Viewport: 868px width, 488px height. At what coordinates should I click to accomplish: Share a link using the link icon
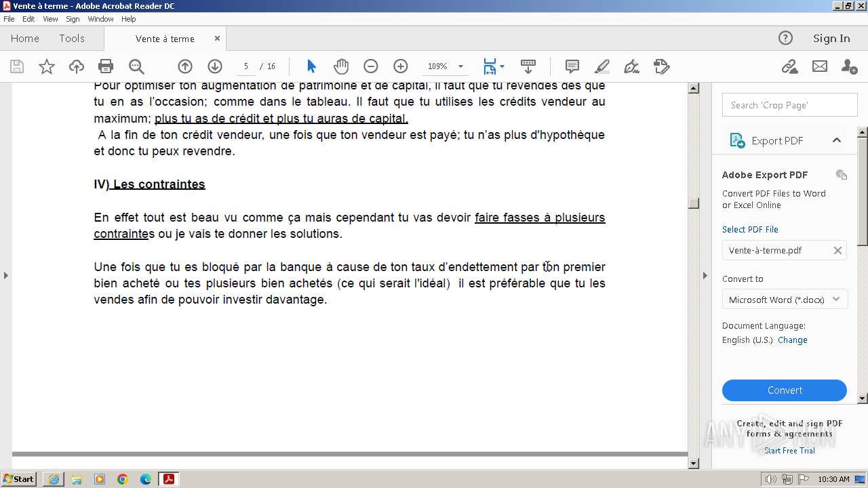[789, 66]
